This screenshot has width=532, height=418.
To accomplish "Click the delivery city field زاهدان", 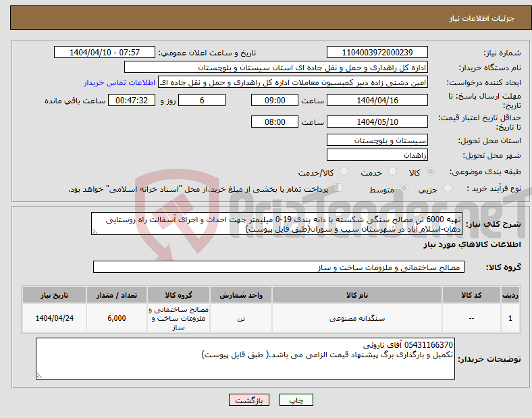I will [x=377, y=155].
